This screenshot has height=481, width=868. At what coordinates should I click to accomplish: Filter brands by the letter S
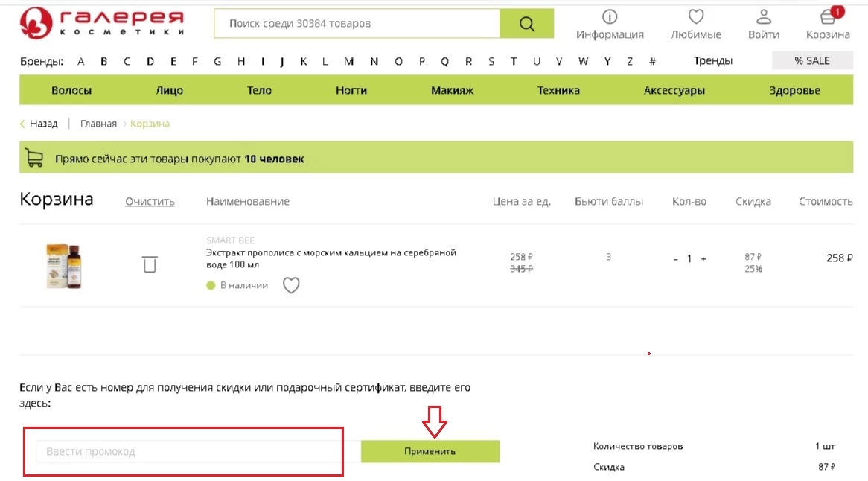tap(491, 61)
